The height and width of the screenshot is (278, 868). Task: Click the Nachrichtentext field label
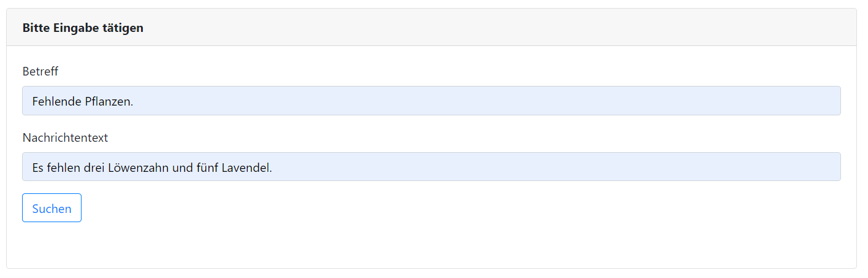click(x=65, y=138)
